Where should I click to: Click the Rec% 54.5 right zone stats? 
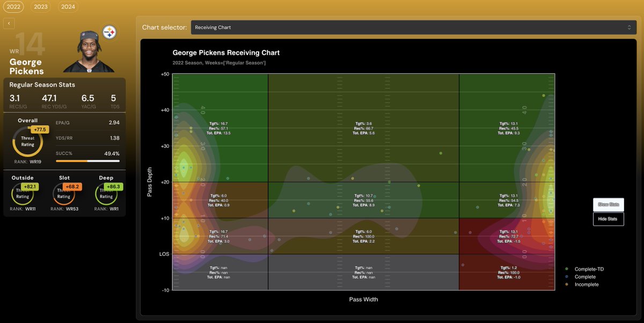[508, 200]
